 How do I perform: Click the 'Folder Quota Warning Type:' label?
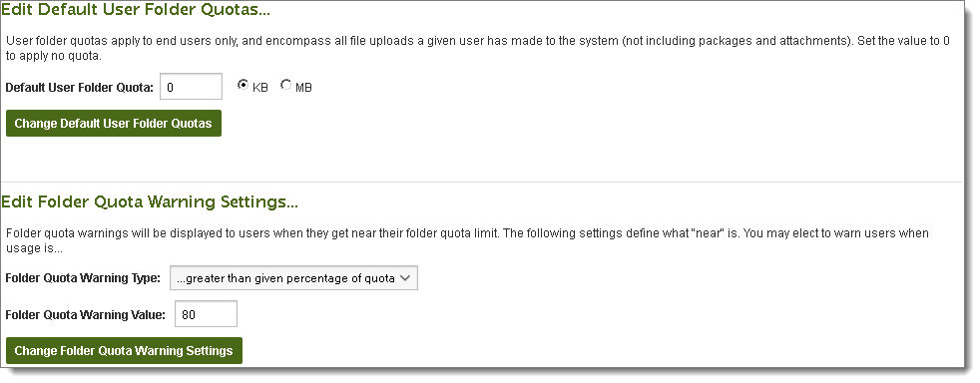tap(83, 278)
